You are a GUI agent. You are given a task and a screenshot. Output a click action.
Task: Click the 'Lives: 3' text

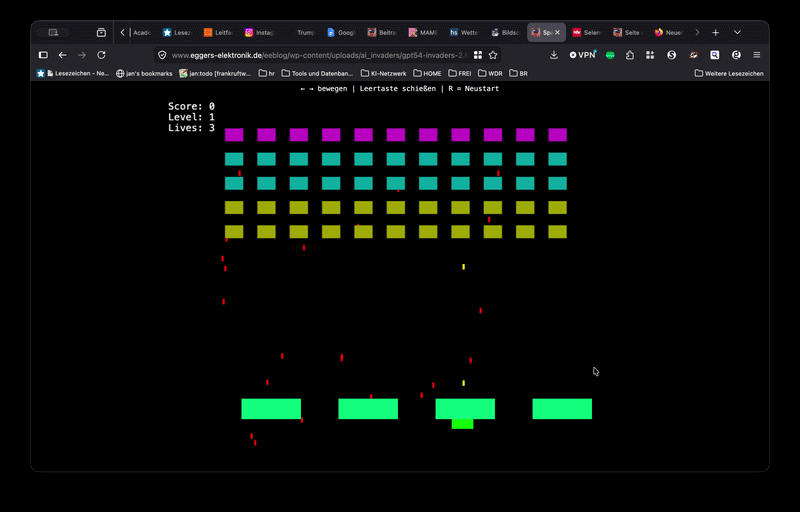click(191, 127)
